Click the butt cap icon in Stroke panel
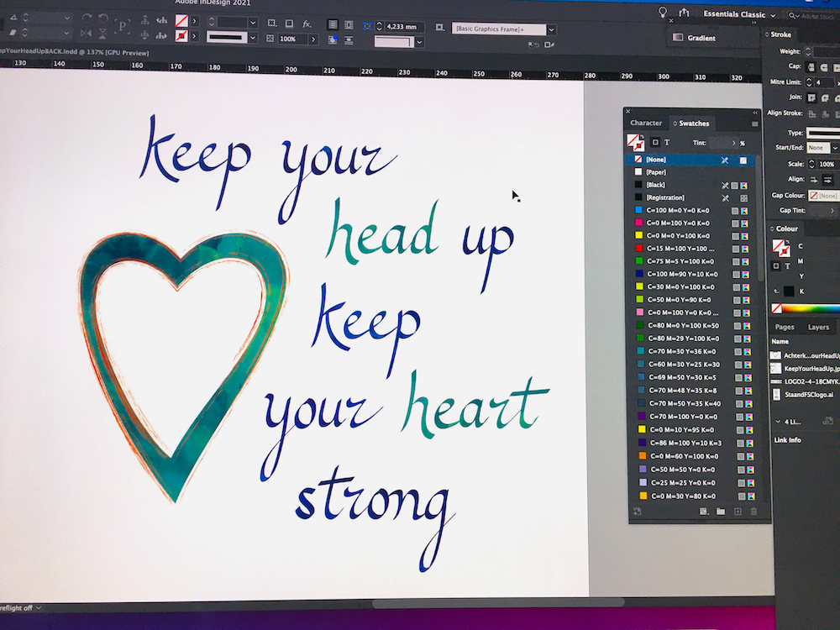840x630 pixels. pyautogui.click(x=811, y=67)
